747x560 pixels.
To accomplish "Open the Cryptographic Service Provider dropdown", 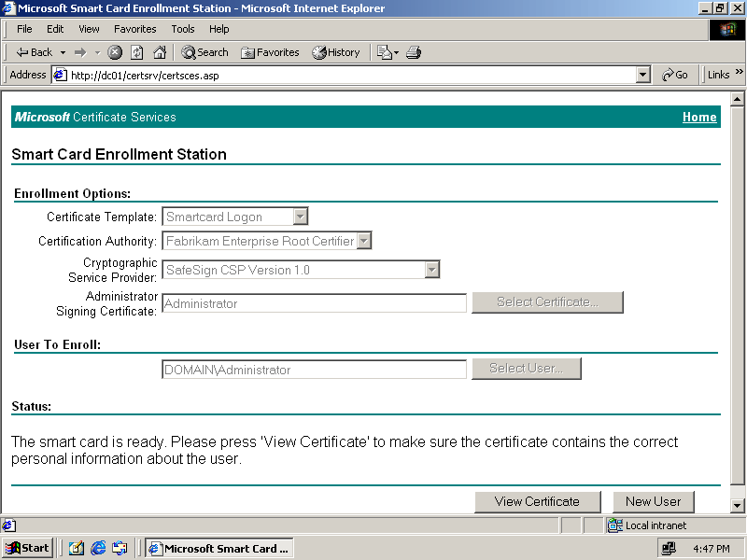I will (431, 270).
